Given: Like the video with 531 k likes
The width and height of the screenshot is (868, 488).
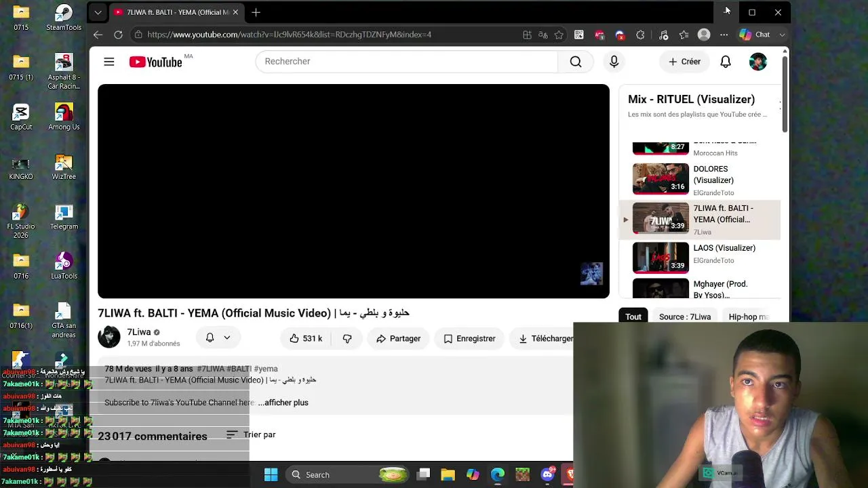Looking at the screenshot, I should coord(306,338).
